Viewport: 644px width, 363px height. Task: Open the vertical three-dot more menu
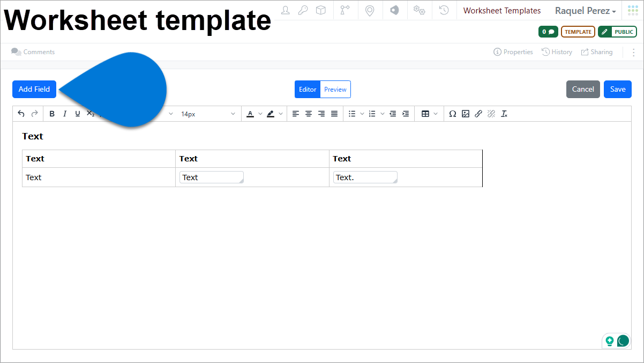pos(633,52)
